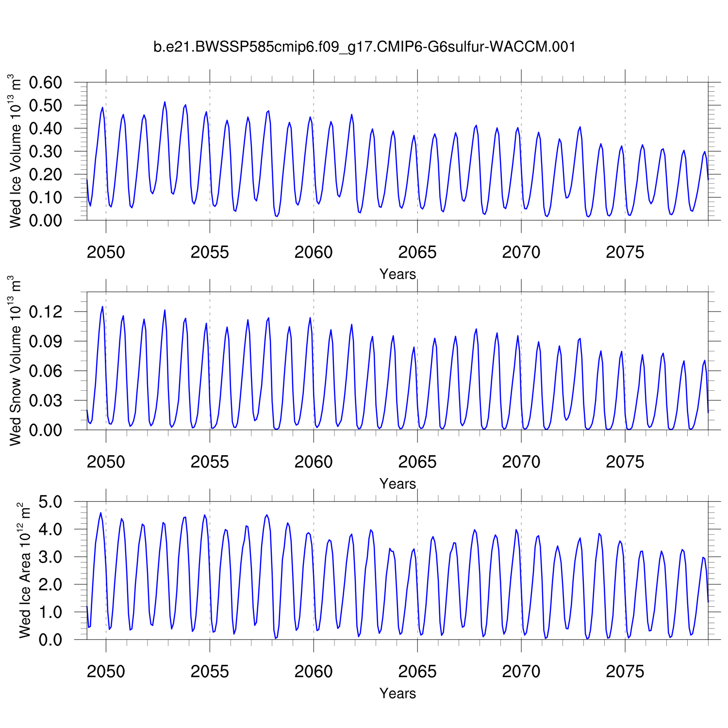The height and width of the screenshot is (728, 728).
Task: Click the 5.0 y-axis value on ice area plot
Action: [50, 502]
